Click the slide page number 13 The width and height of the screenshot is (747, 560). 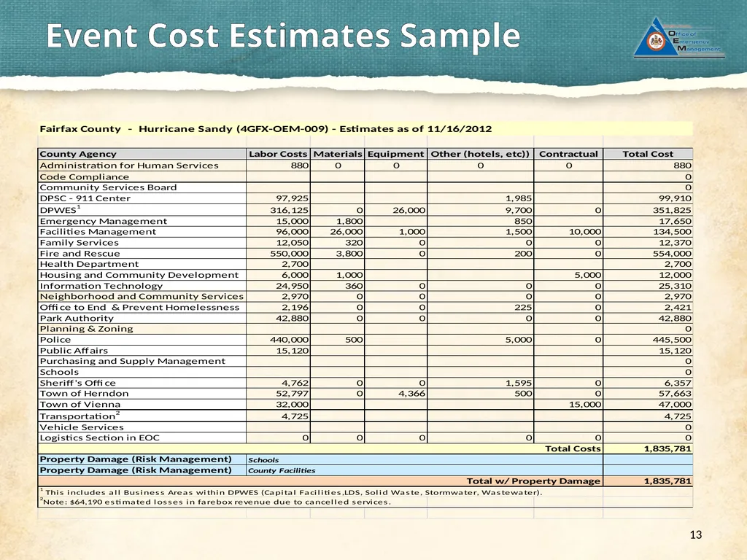coord(695,534)
